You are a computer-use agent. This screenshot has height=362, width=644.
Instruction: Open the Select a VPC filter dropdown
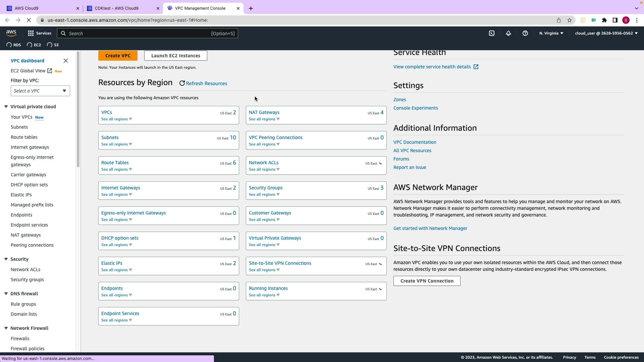click(40, 91)
